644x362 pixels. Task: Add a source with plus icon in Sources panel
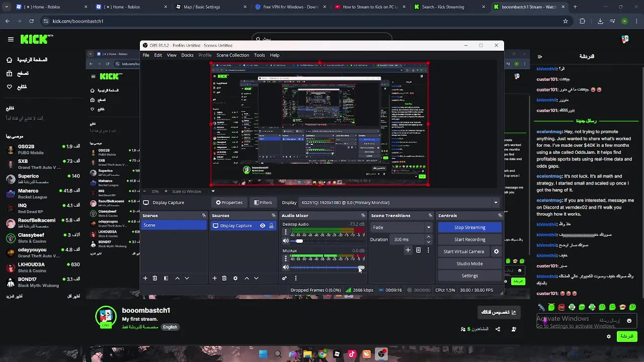(x=214, y=278)
